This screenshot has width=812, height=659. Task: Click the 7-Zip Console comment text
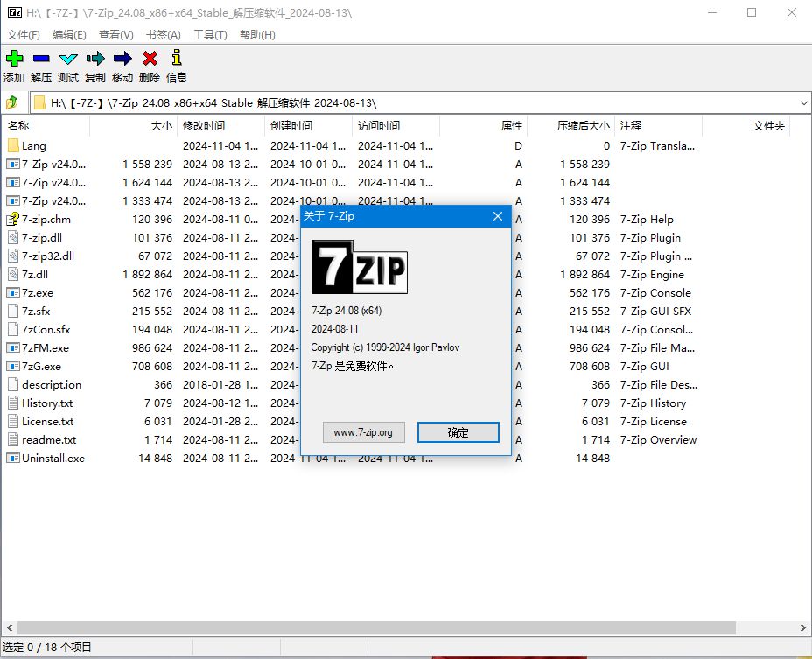655,292
